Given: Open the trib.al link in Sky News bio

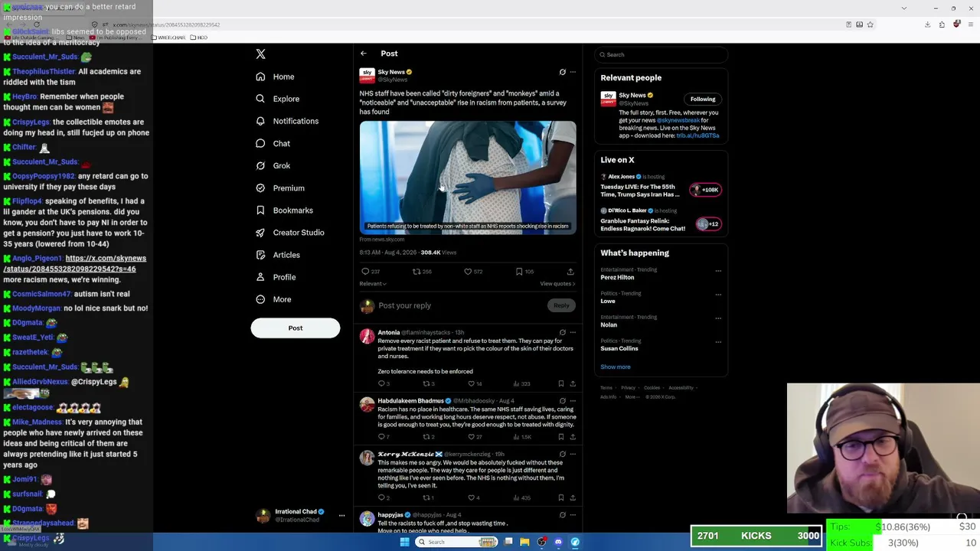Looking at the screenshot, I should tap(697, 135).
